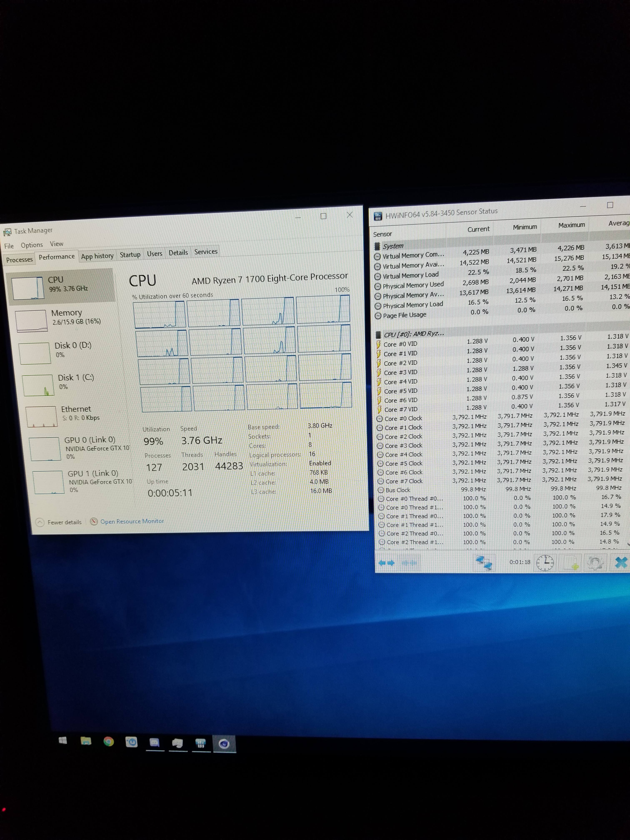Click the Maximum column header in HWiNFO
The width and height of the screenshot is (630, 840).
pos(571,225)
